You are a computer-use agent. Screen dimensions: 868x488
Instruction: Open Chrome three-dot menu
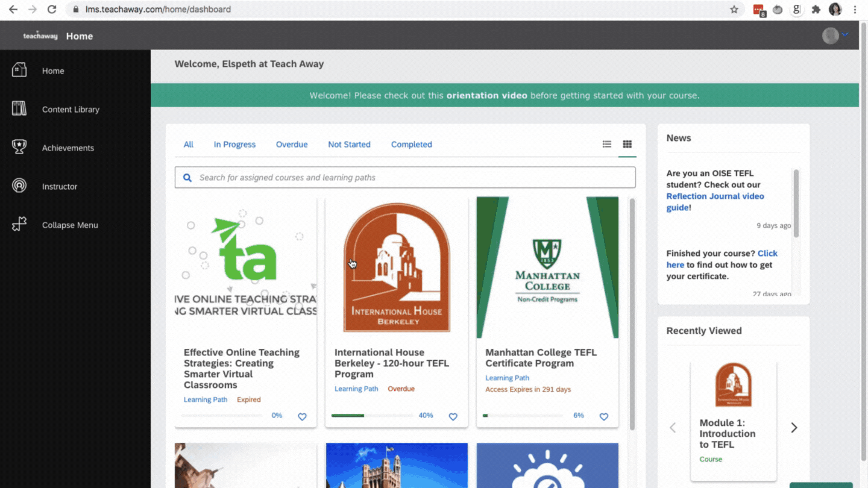(x=855, y=10)
